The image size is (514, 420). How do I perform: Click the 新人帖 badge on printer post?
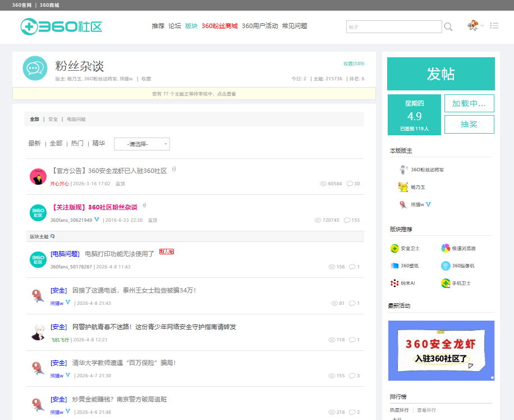click(x=167, y=252)
